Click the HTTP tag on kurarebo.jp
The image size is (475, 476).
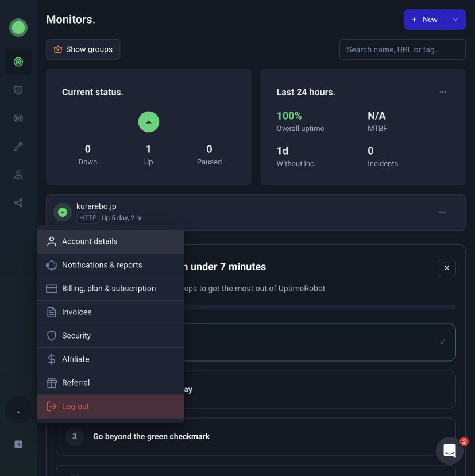click(x=88, y=218)
